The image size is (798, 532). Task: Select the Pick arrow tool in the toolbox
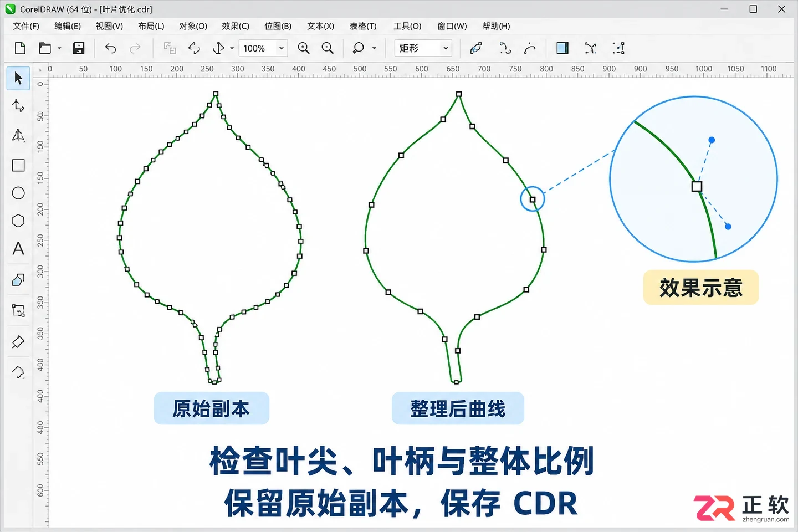[x=18, y=78]
